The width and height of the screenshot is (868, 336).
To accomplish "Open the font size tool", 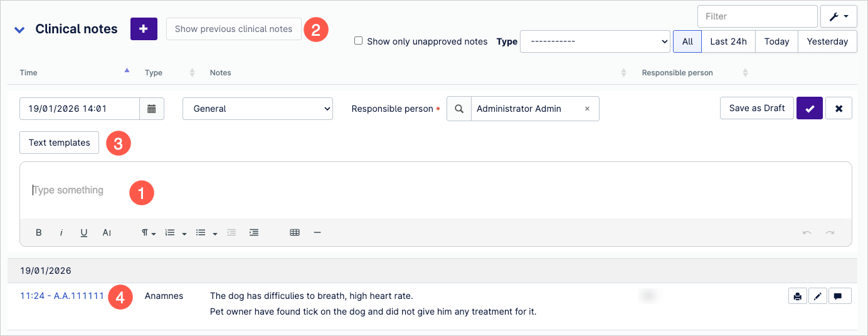I will [107, 232].
